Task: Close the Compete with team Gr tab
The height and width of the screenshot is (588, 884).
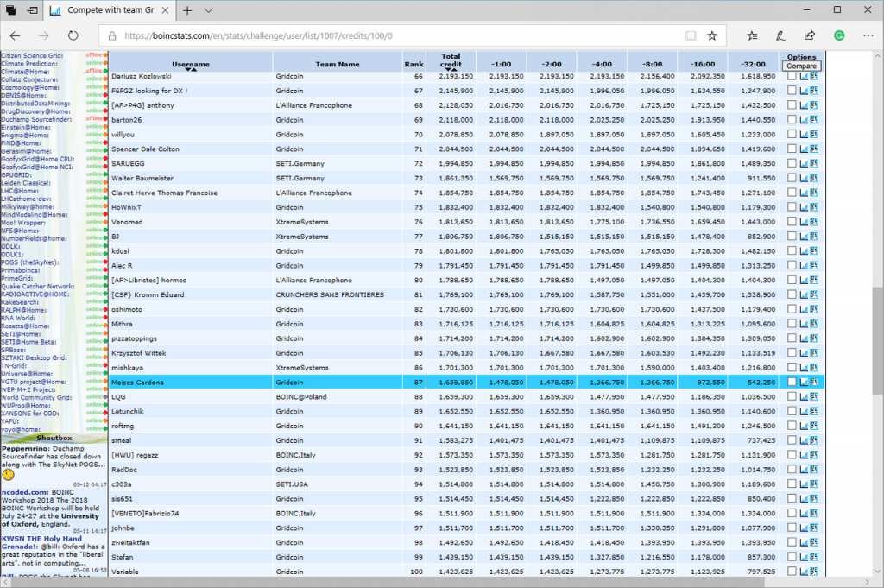Action: (x=165, y=10)
